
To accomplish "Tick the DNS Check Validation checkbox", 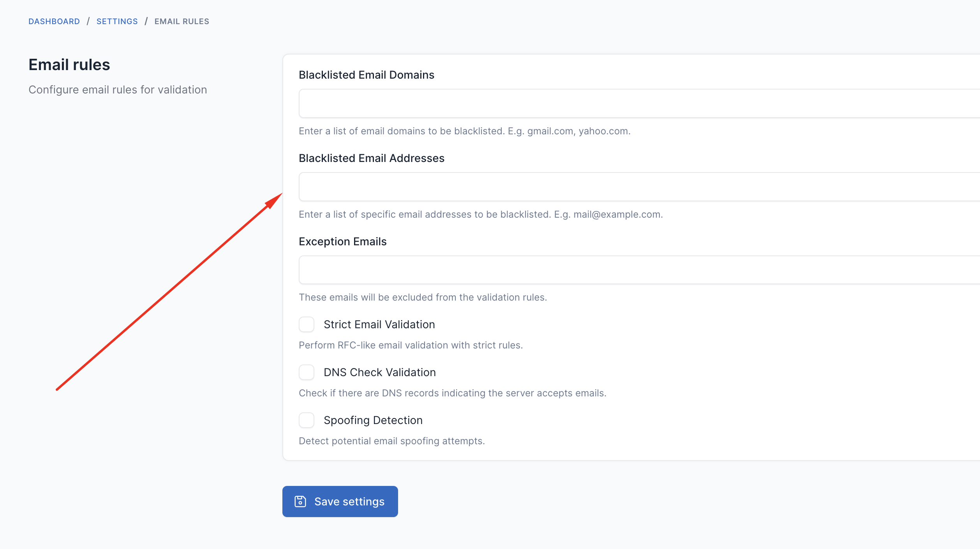I will (x=307, y=372).
